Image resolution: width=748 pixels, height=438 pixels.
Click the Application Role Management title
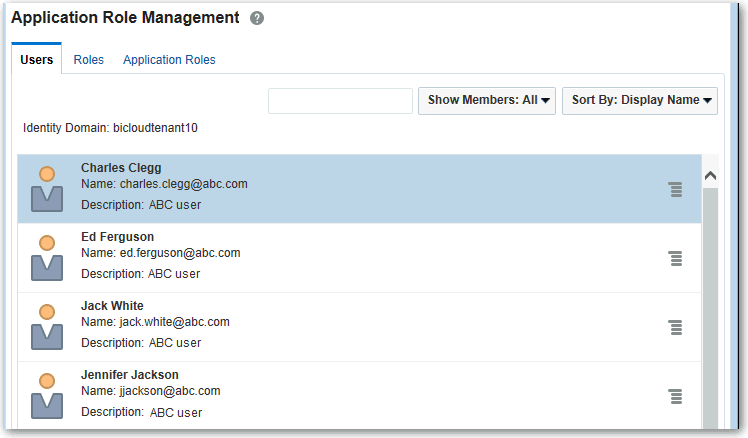125,18
